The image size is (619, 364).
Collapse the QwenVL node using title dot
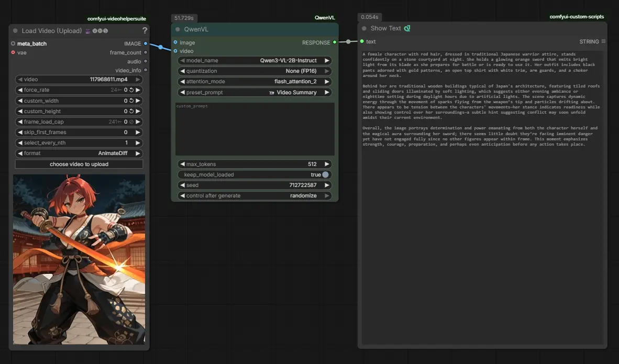(178, 30)
